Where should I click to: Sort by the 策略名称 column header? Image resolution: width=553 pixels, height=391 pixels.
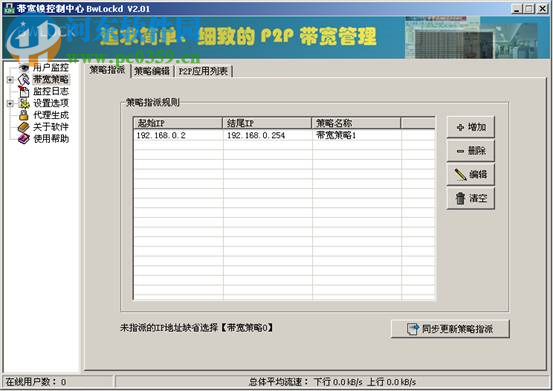pos(356,123)
